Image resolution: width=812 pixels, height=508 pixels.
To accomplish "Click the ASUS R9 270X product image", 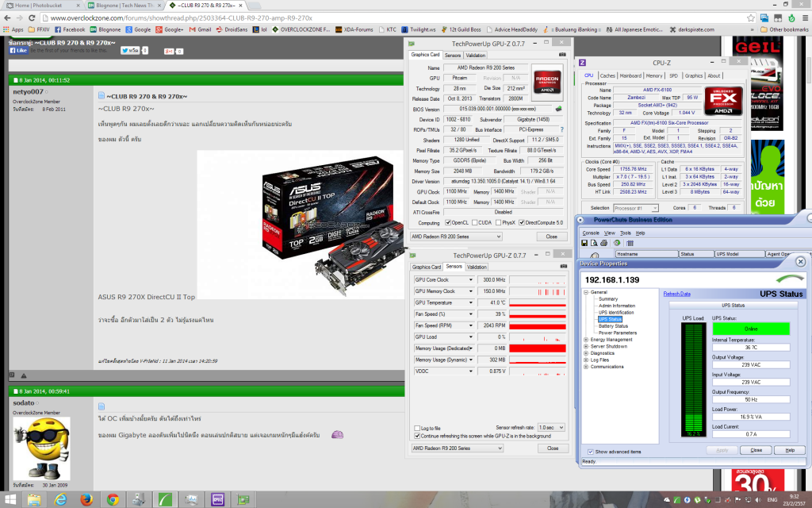I will (301, 225).
